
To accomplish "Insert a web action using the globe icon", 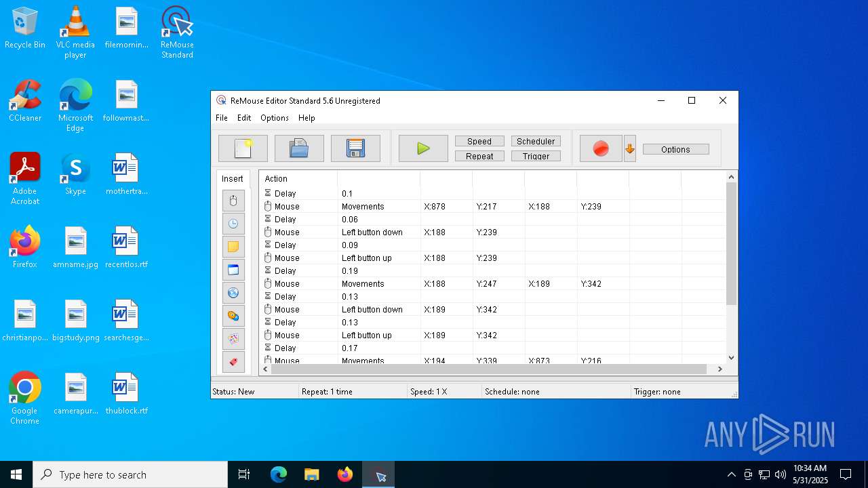I will pyautogui.click(x=233, y=293).
